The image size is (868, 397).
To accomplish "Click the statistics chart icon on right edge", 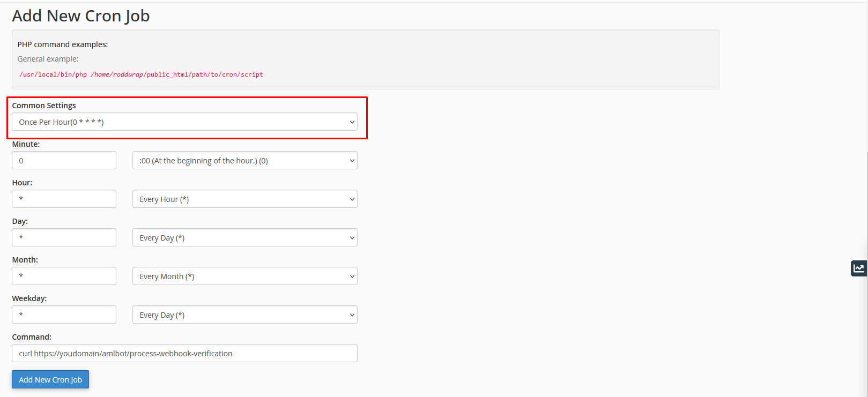I will click(859, 268).
